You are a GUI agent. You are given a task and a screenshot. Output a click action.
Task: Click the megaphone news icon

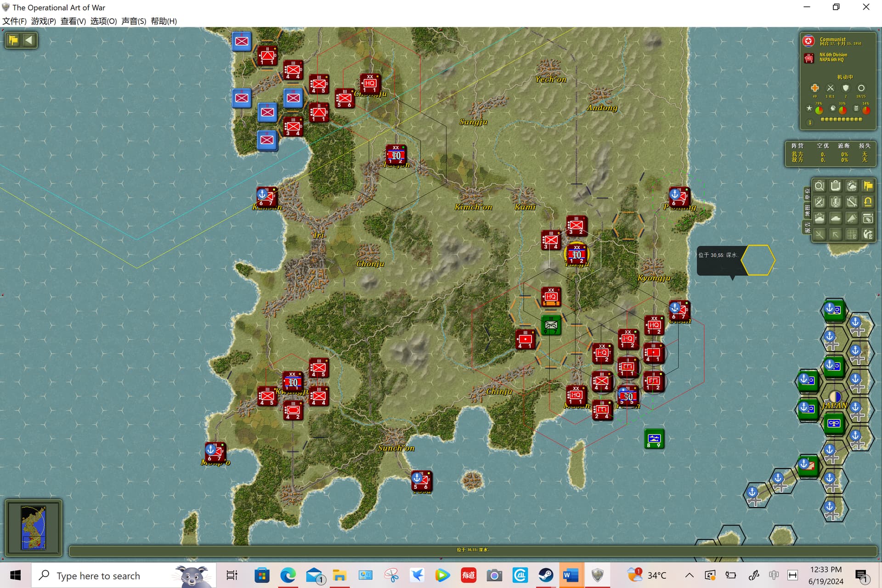852,218
